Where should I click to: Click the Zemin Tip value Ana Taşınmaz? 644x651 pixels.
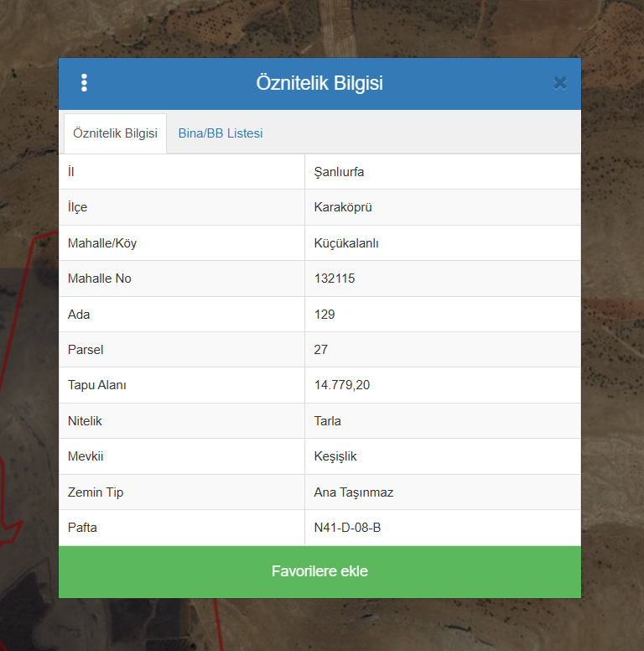coord(354,492)
